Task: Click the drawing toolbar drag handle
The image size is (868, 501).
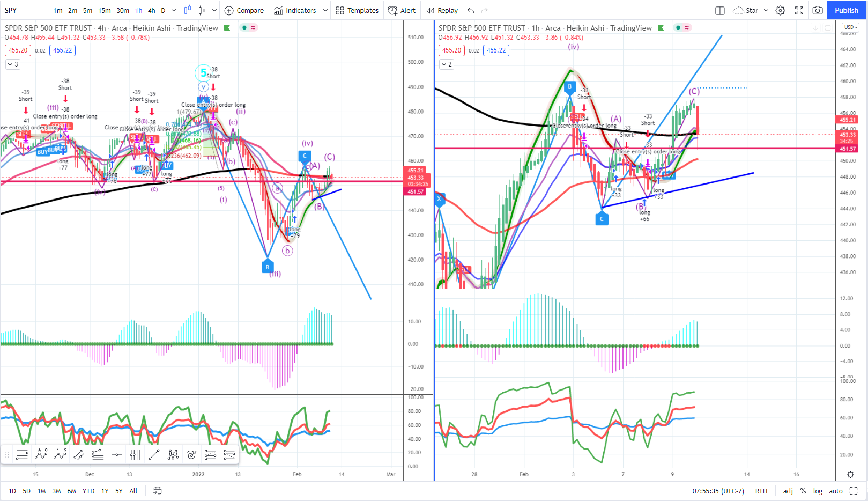Action: pyautogui.click(x=6, y=455)
